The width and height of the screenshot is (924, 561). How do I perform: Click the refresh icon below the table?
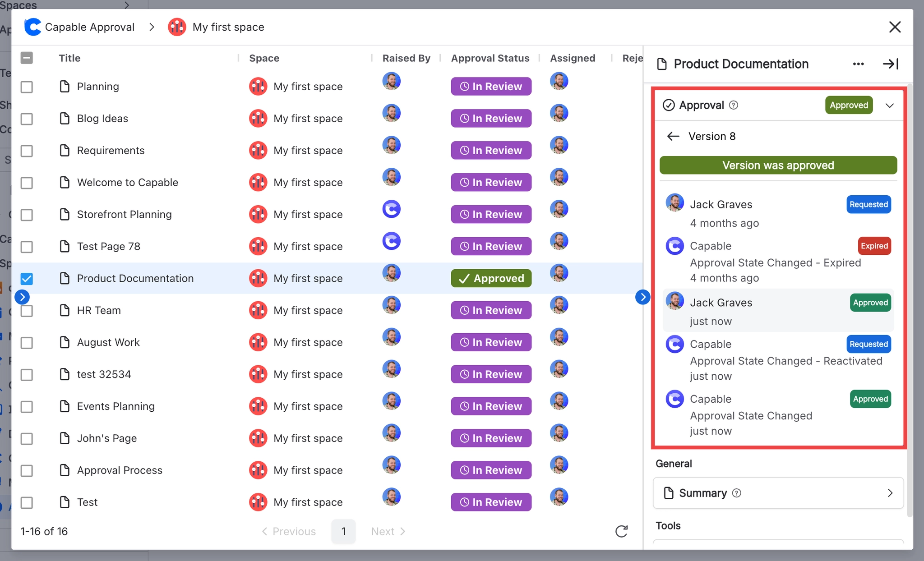621,531
